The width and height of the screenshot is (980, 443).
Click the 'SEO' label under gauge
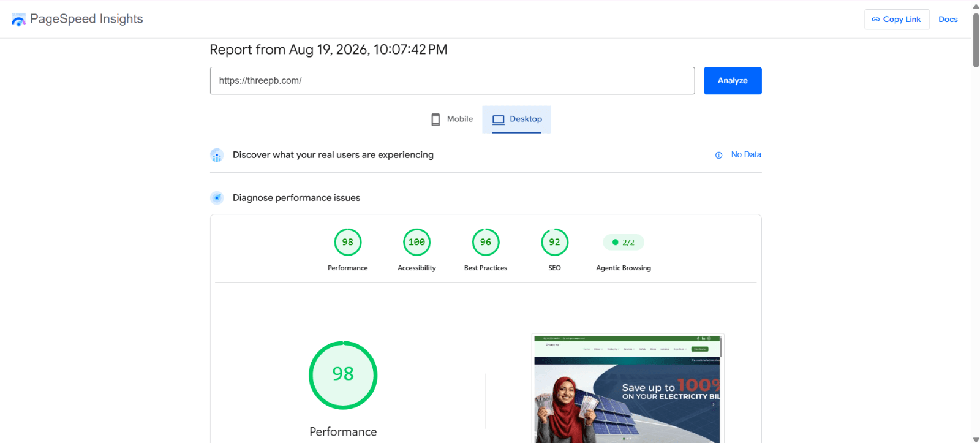coord(554,268)
